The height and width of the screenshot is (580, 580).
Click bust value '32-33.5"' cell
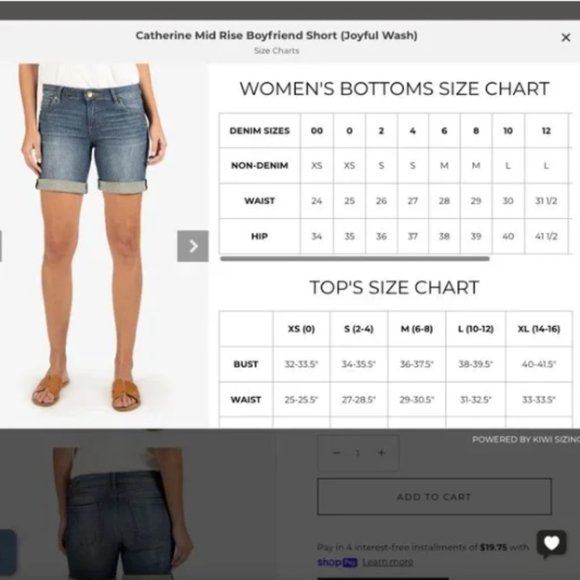tap(301, 364)
